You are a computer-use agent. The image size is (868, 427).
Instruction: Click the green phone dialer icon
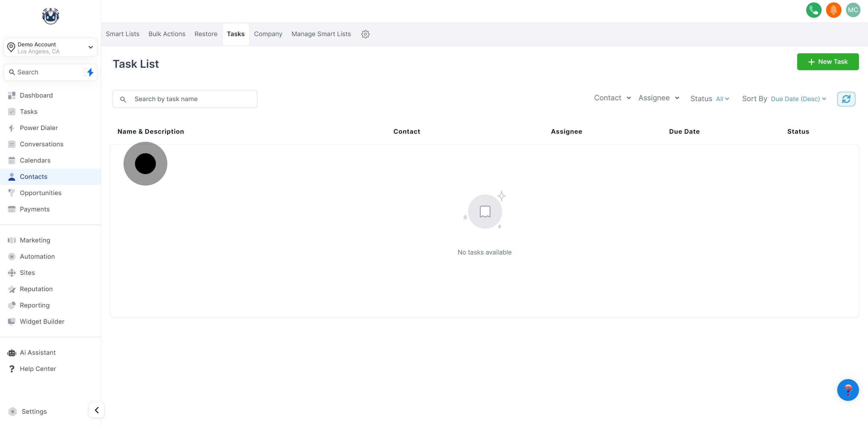[x=813, y=10]
